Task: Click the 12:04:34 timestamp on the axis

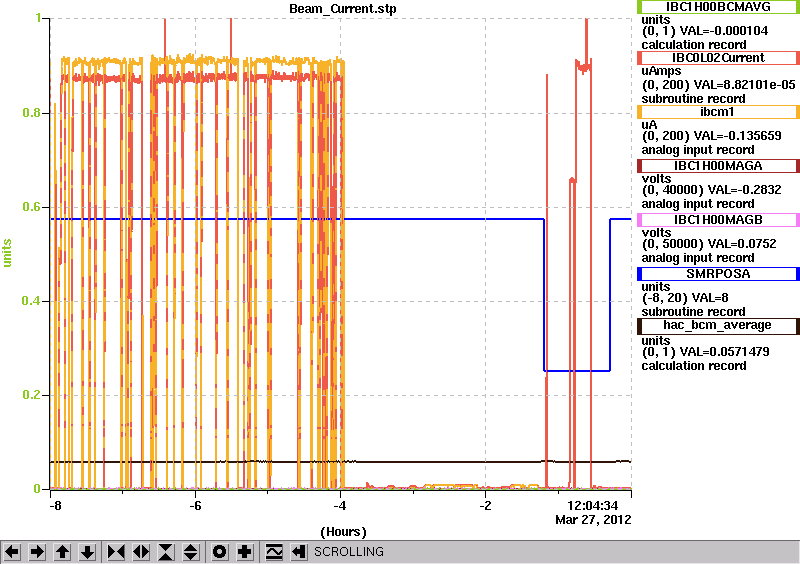Action: click(592, 506)
